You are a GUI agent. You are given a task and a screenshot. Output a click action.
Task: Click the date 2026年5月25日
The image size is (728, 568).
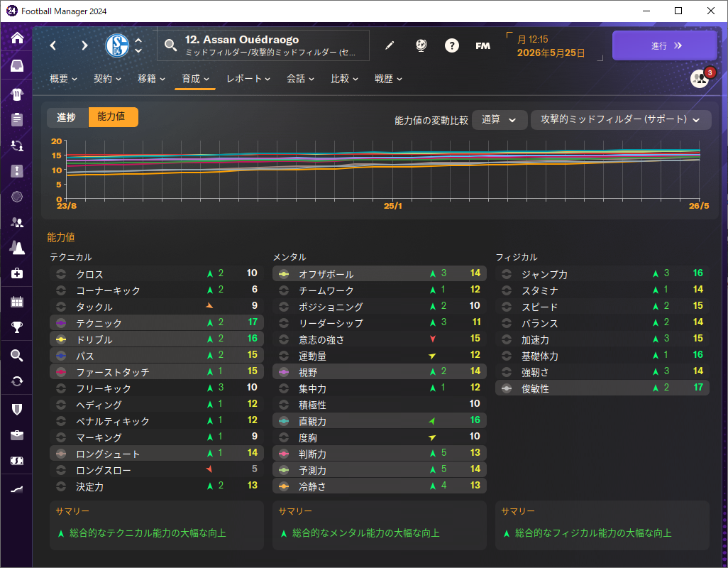tap(551, 53)
